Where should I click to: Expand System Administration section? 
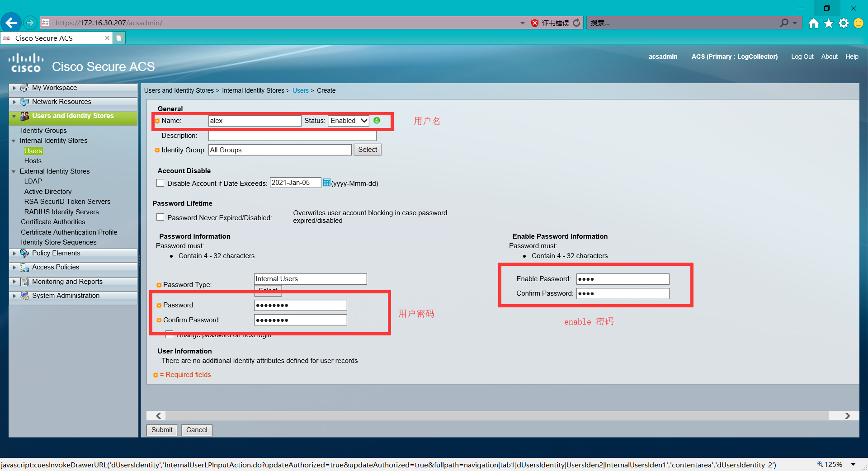click(x=14, y=296)
